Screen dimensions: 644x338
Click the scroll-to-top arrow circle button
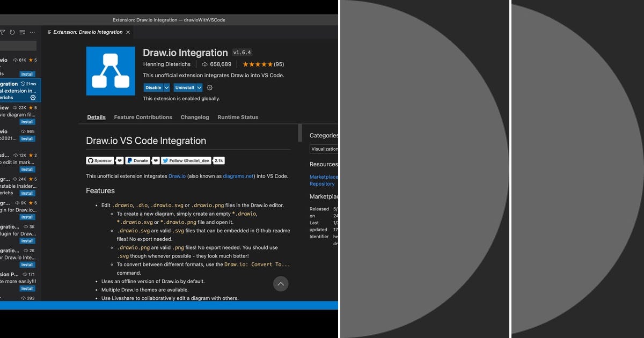(281, 284)
